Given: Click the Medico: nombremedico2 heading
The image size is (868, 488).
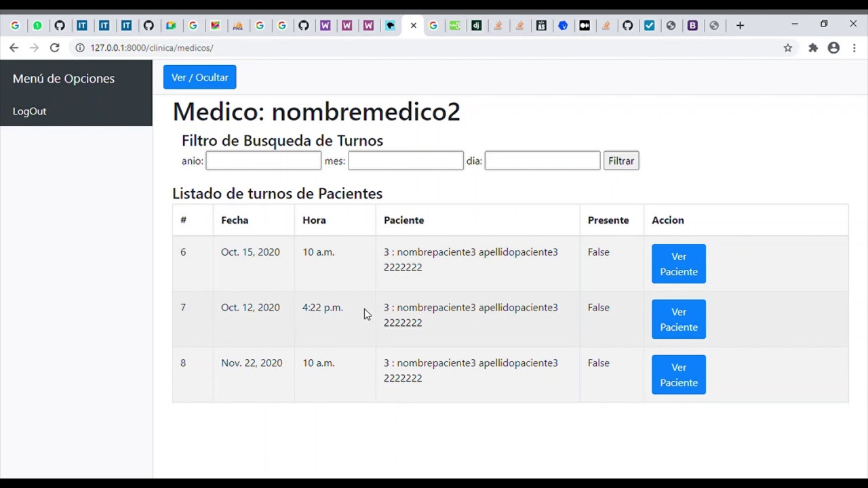Looking at the screenshot, I should coord(317,112).
